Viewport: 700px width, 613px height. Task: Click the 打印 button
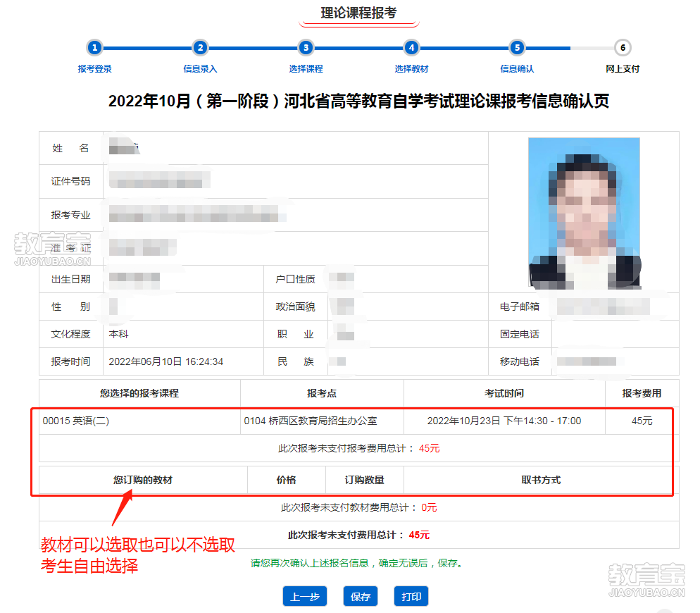(411, 597)
